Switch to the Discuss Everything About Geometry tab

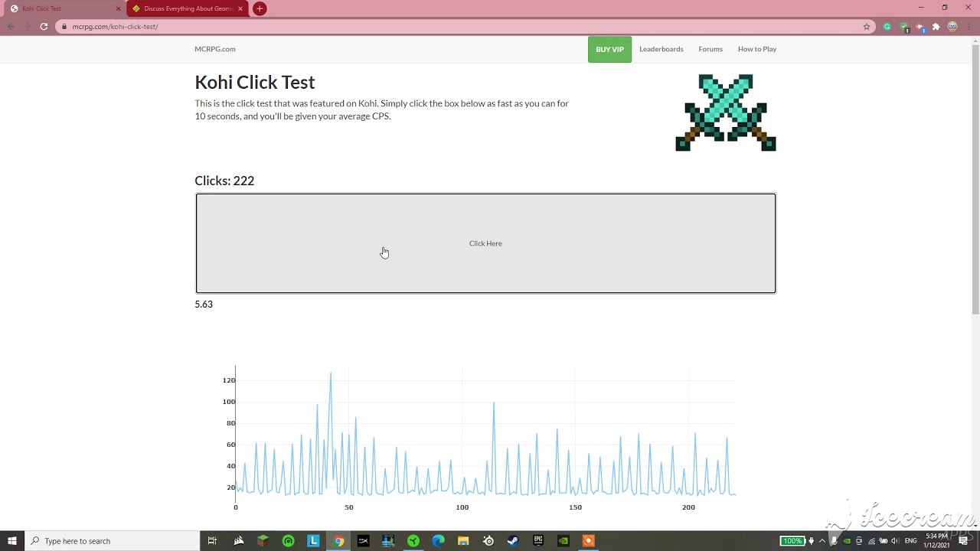188,8
